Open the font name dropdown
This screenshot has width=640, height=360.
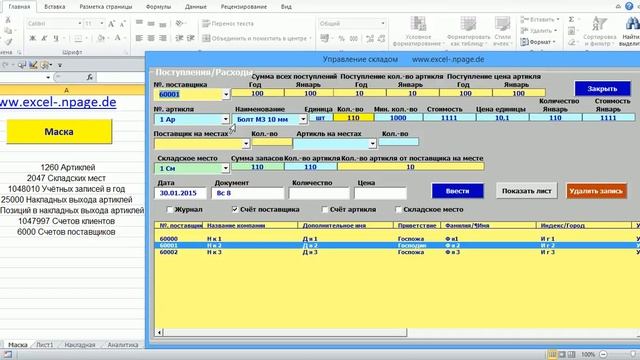click(80, 24)
